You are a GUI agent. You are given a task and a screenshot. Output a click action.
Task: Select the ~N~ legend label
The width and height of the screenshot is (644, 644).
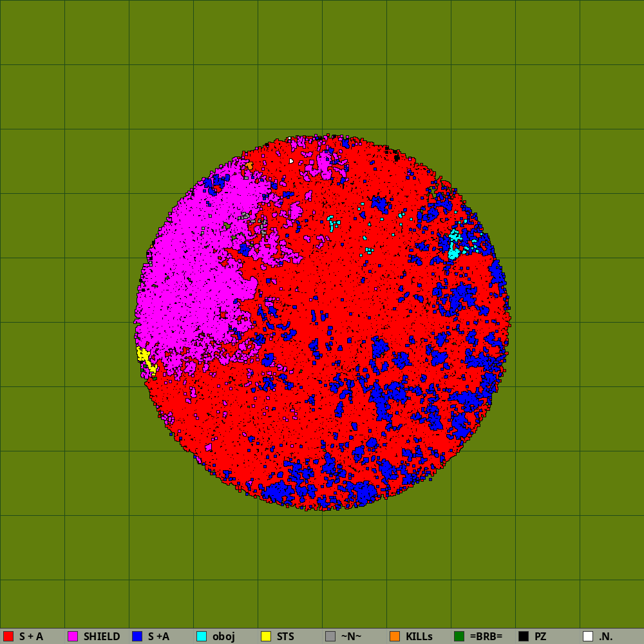pyautogui.click(x=351, y=637)
